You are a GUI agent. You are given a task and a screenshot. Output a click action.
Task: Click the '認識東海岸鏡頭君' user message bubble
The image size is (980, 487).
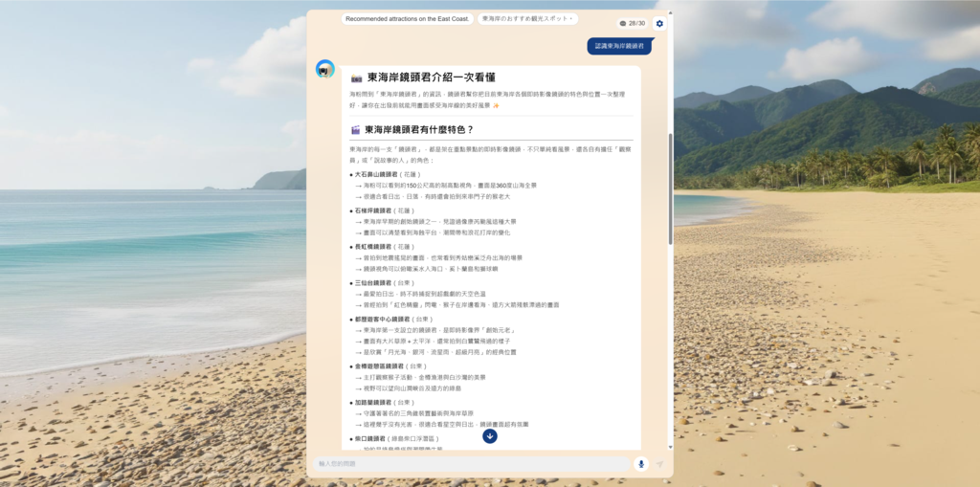click(x=619, y=46)
